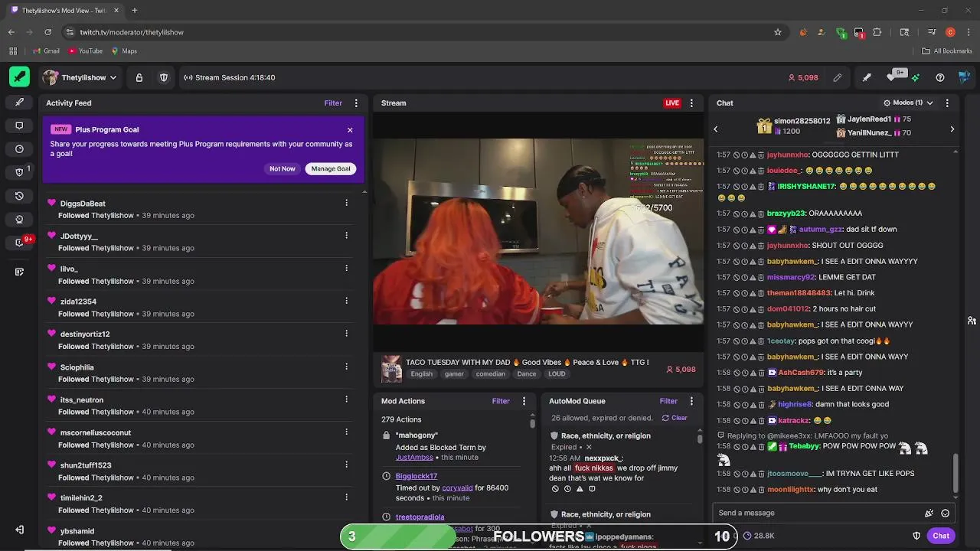The width and height of the screenshot is (980, 551).
Task: Show previous gift leaderboard entry
Action: (716, 129)
